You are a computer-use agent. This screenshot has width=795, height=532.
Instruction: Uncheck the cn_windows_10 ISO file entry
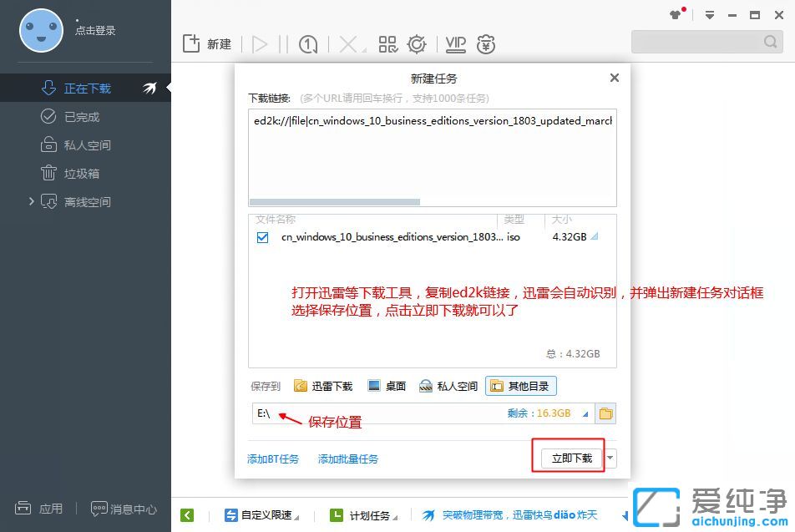262,237
